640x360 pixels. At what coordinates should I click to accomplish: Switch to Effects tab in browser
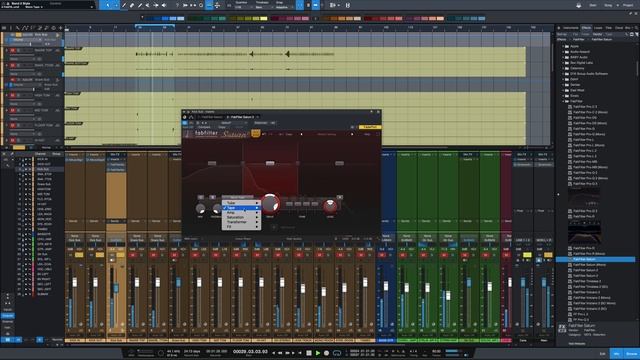586,28
